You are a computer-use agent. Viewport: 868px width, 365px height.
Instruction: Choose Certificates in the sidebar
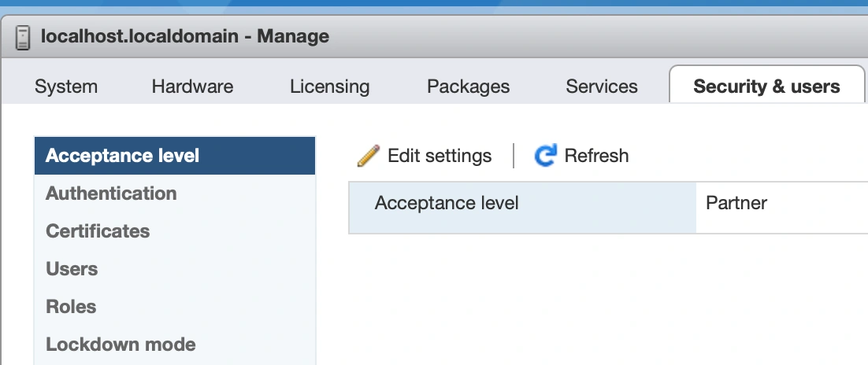98,231
